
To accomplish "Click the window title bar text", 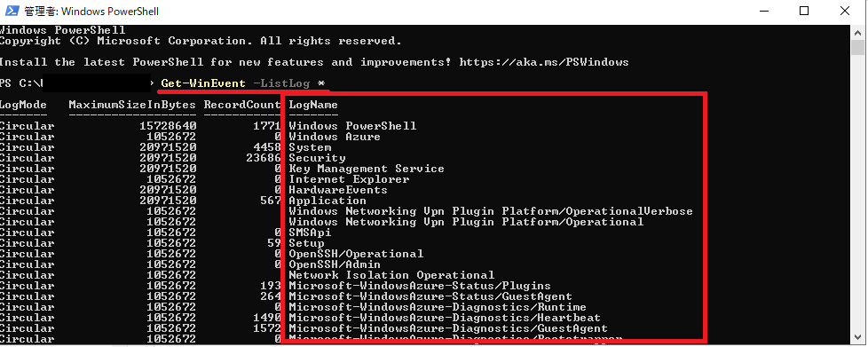I will point(92,11).
